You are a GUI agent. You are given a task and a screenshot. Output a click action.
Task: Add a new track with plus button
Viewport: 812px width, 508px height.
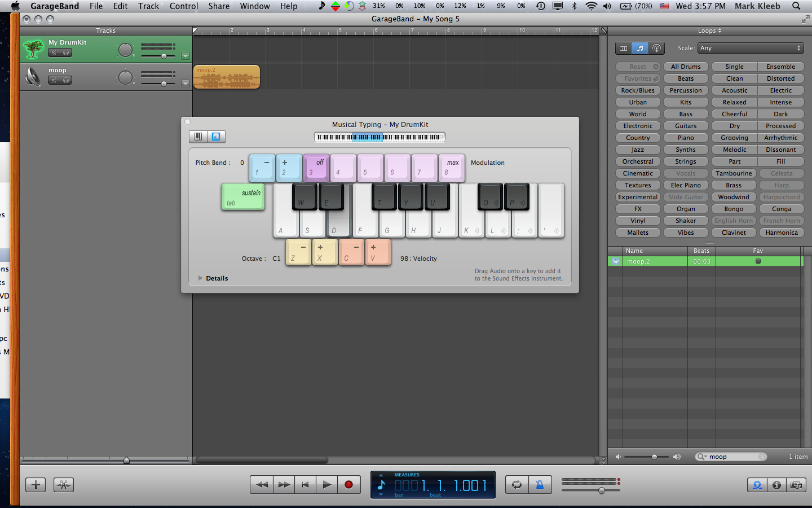click(35, 484)
